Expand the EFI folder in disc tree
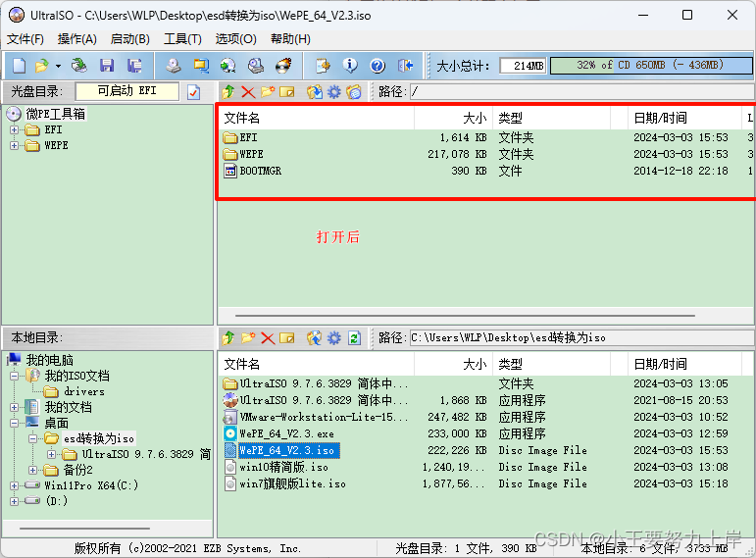Screen dimensions: 756x558 (x=14, y=129)
